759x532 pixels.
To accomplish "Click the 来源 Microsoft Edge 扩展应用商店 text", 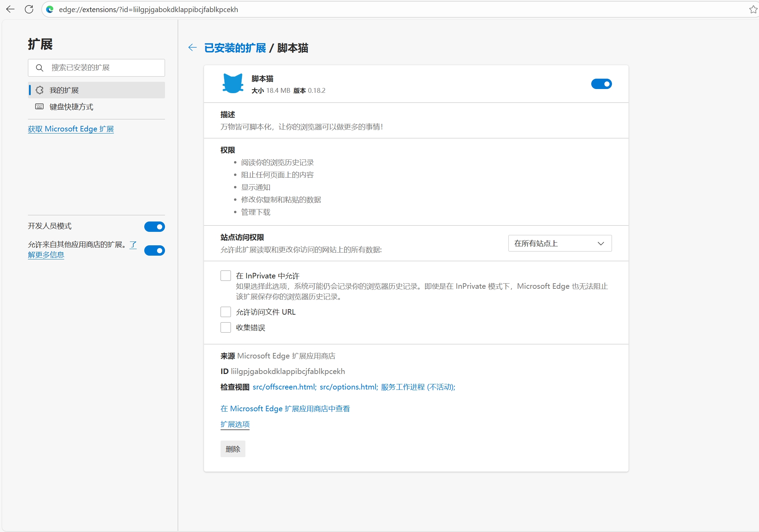I will 278,356.
